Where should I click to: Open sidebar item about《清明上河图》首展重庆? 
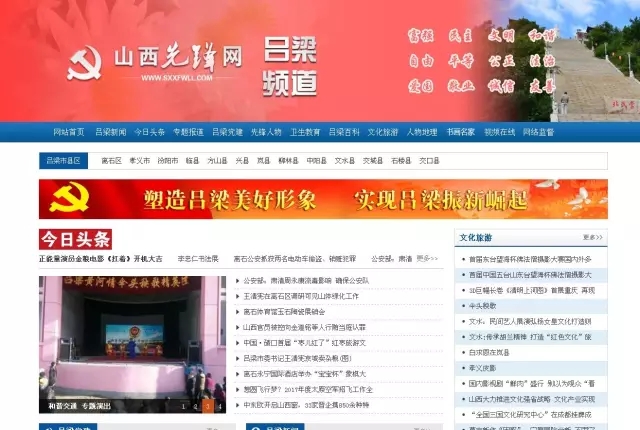tap(532, 290)
